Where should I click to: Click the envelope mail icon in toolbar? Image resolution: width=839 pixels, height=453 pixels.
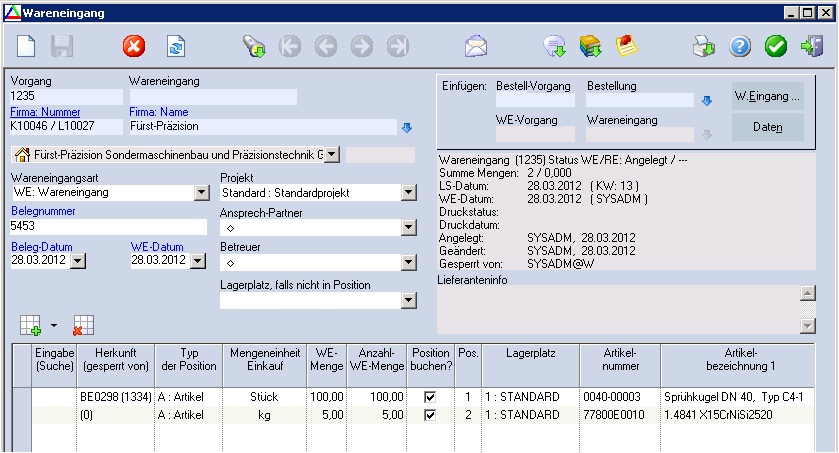[x=475, y=46]
